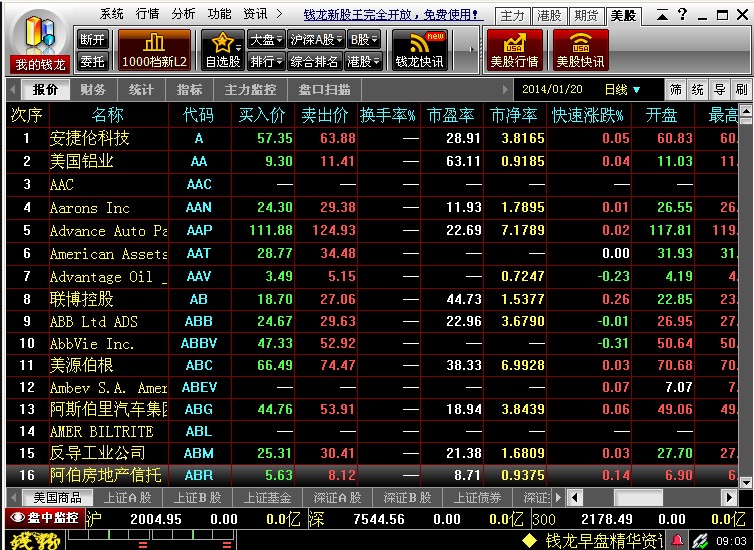This screenshot has width=754, height=550.
Task: Switch to the 财务 tab
Action: coord(93,90)
